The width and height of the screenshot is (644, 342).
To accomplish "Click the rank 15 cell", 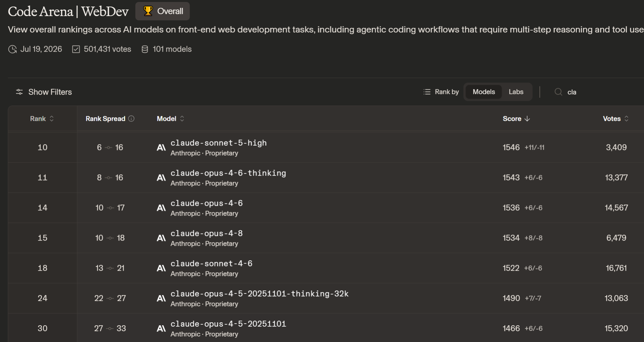I will (43, 238).
